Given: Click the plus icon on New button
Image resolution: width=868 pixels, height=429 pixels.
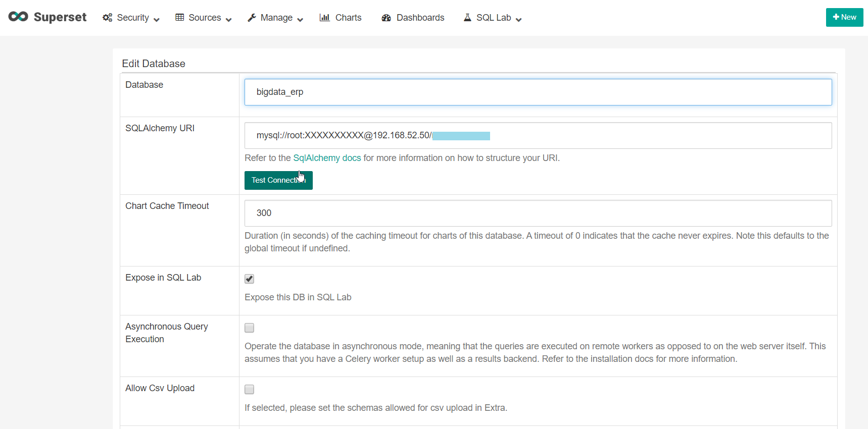Looking at the screenshot, I should click(x=836, y=17).
